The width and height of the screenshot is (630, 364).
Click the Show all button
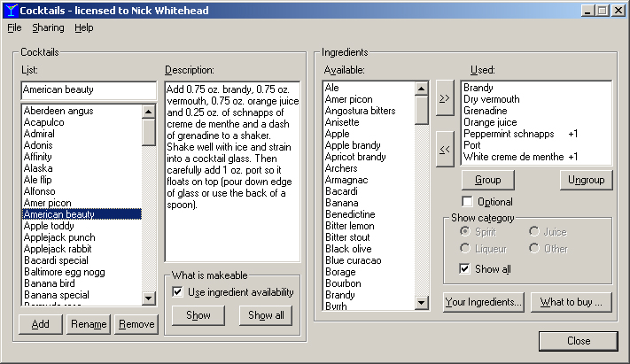[266, 315]
